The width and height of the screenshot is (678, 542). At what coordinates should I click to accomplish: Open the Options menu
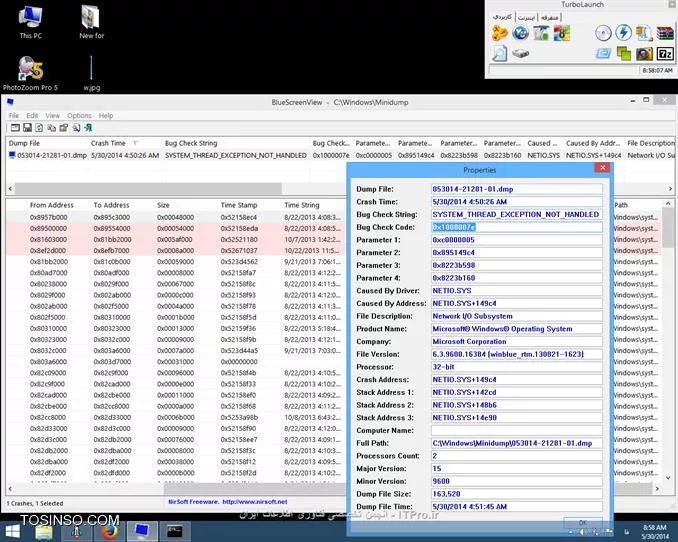[79, 115]
